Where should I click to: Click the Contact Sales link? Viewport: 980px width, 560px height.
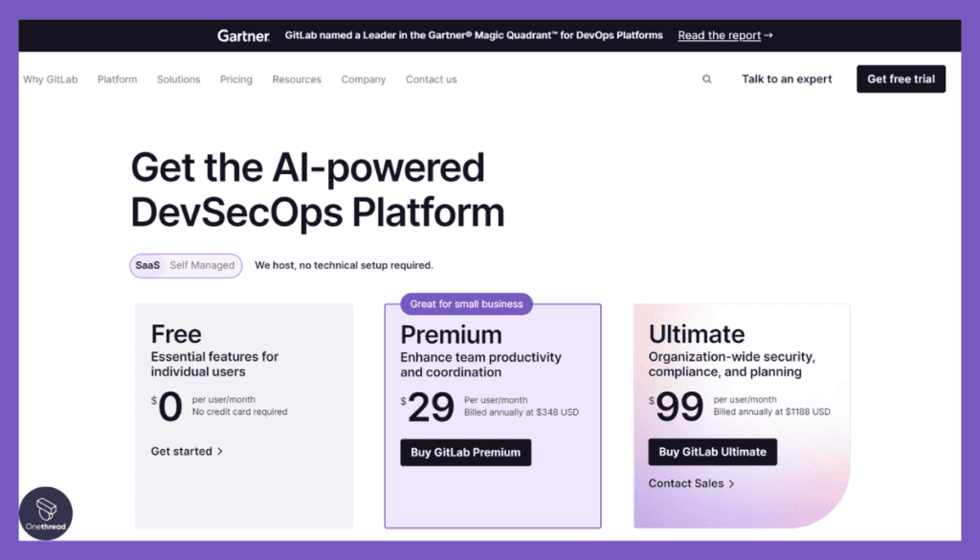[691, 483]
